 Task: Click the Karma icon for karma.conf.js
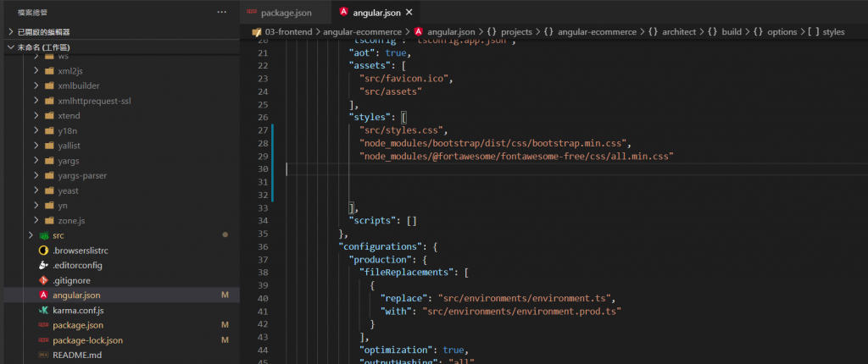click(44, 310)
